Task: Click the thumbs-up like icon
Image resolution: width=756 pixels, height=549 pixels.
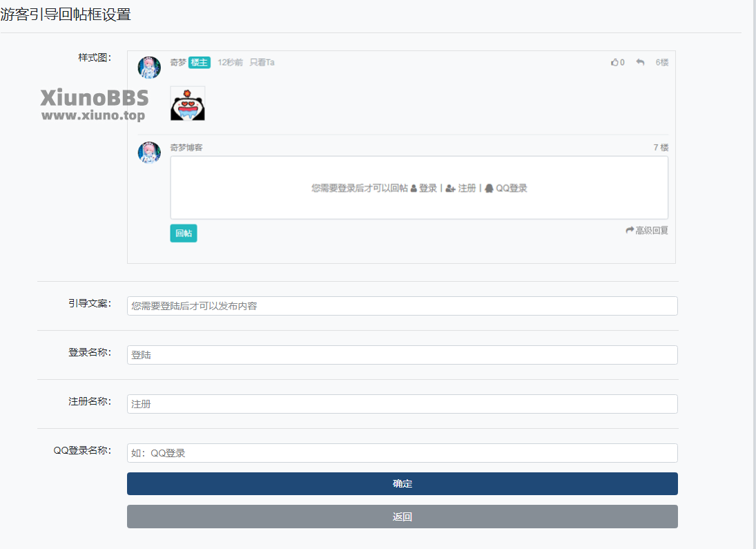Action: 614,62
